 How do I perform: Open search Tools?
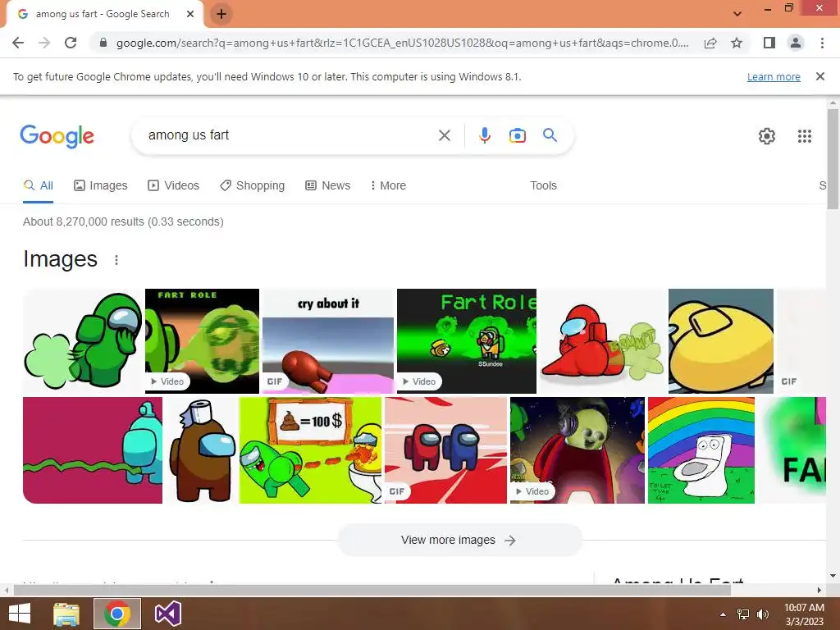tap(543, 185)
